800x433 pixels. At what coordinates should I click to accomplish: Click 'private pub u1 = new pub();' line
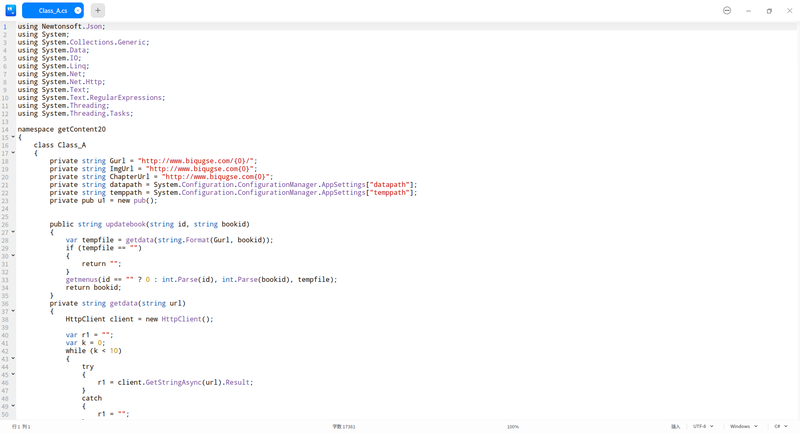(104, 200)
